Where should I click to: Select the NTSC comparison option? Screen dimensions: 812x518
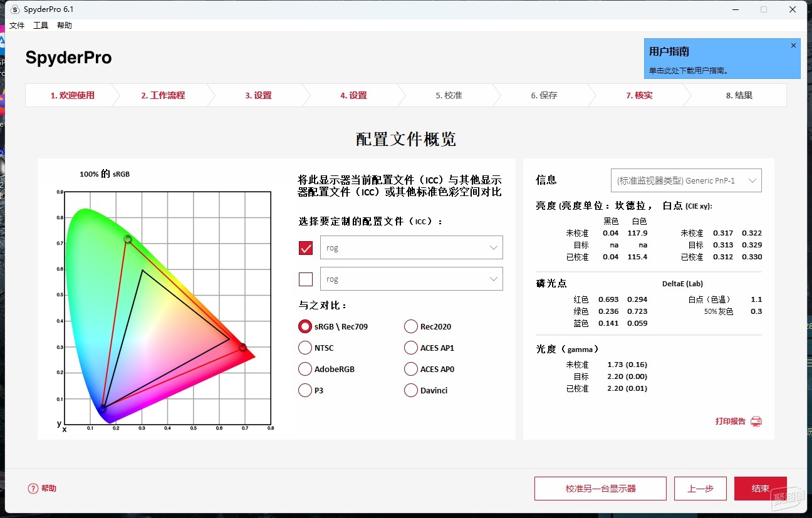305,348
